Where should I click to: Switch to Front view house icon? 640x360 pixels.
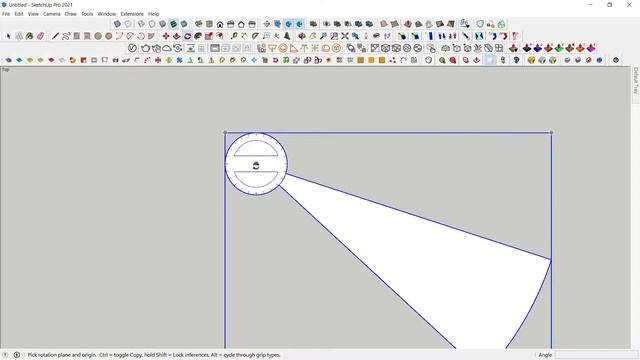coord(220,24)
